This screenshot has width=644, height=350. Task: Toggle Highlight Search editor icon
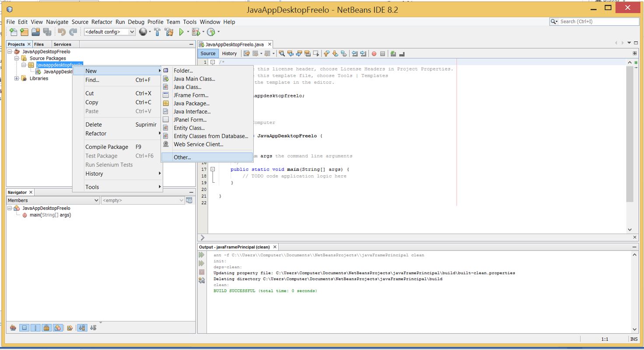[308, 53]
